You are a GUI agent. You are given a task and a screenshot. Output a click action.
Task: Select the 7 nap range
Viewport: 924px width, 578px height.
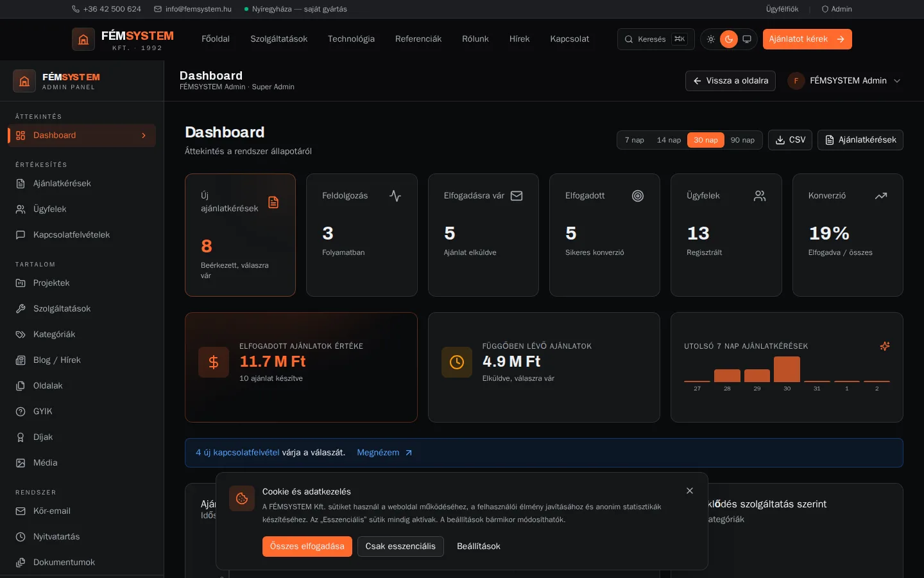point(635,140)
